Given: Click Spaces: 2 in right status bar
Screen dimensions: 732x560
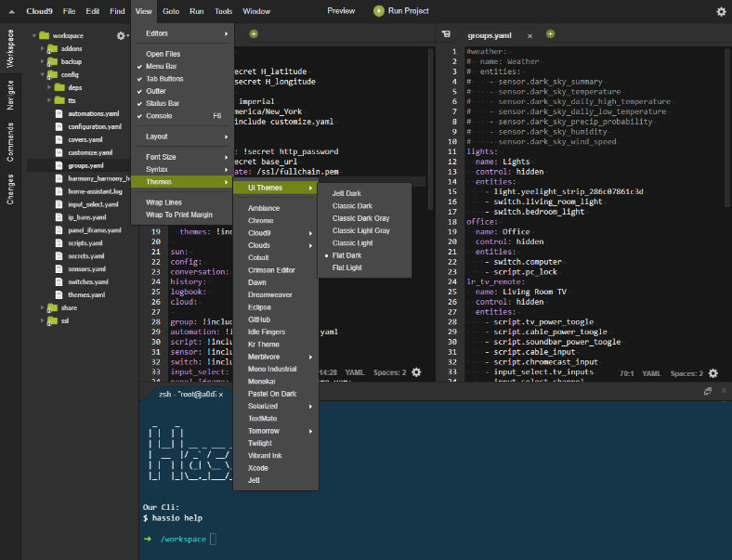Looking at the screenshot, I should pos(686,373).
